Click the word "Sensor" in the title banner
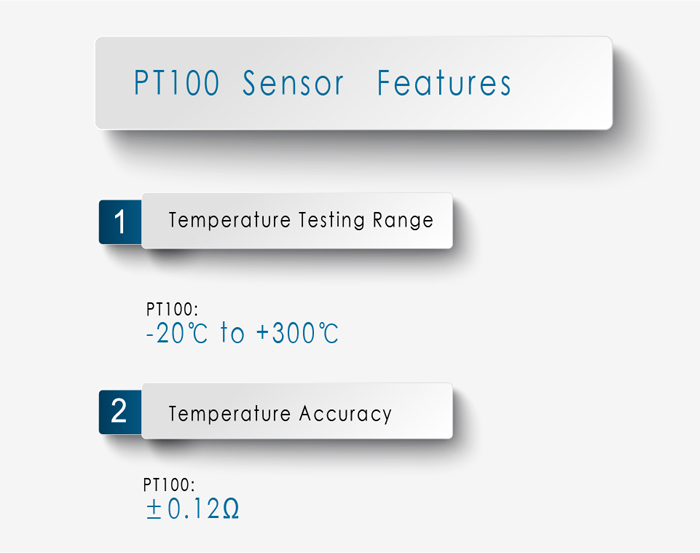Viewport: 700px width, 553px height. (293, 84)
